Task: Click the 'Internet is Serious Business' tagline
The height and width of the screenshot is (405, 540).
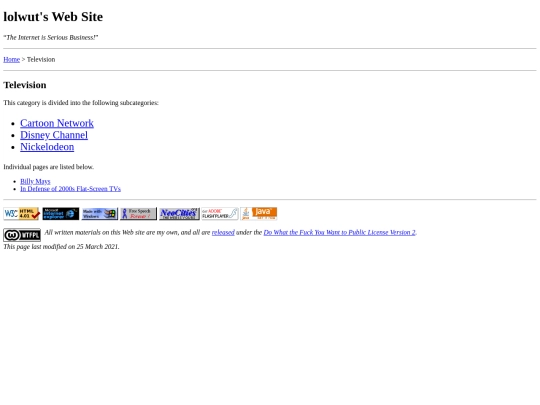Action: [x=51, y=38]
